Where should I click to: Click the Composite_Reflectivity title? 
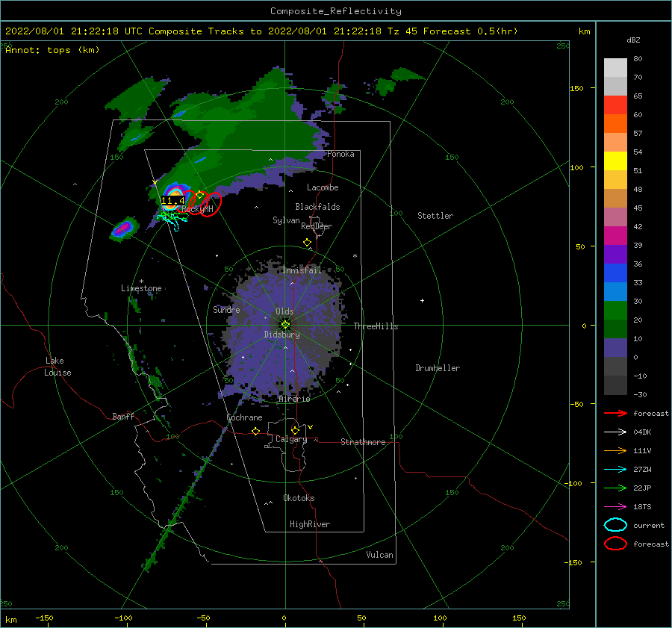coord(336,11)
